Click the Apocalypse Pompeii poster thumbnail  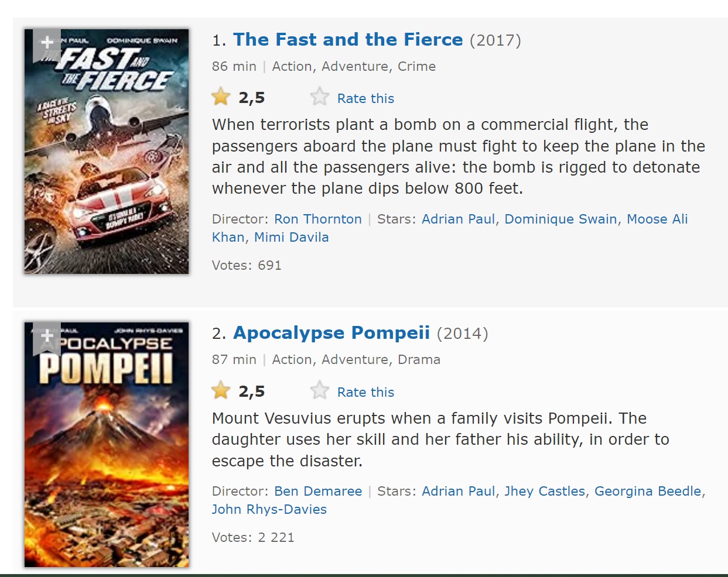coord(107,456)
